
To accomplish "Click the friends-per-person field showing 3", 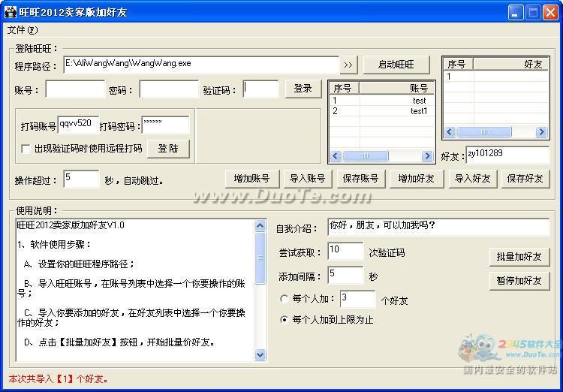I will pos(357,299).
